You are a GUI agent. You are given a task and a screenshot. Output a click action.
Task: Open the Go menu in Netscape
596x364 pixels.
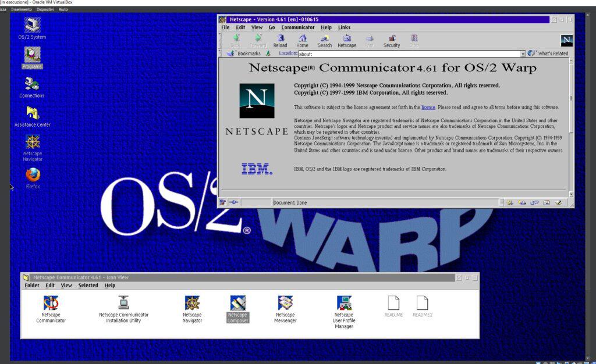point(272,27)
